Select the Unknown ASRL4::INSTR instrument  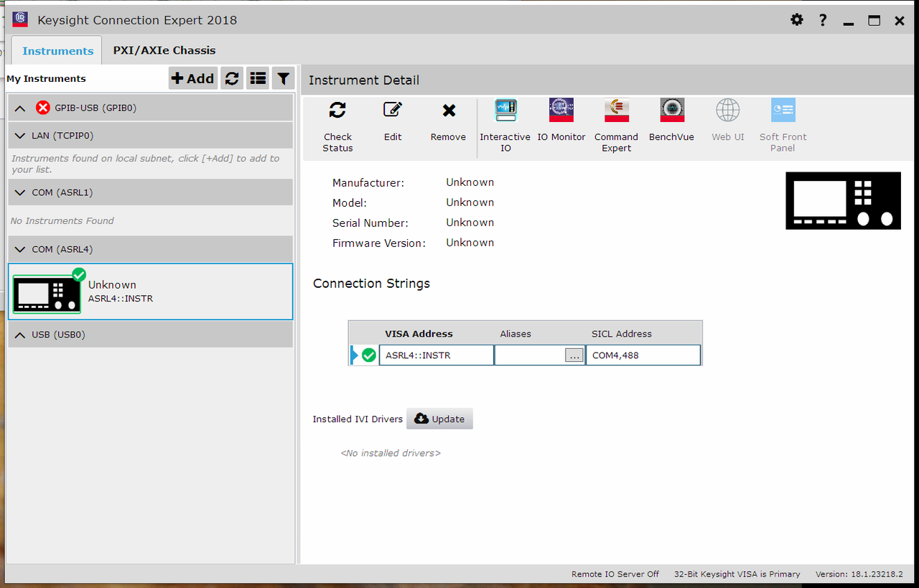pos(151,291)
